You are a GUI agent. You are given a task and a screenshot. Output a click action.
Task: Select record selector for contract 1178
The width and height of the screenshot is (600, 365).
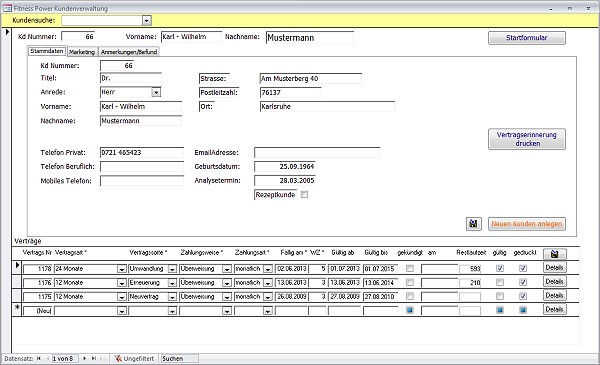(17, 268)
